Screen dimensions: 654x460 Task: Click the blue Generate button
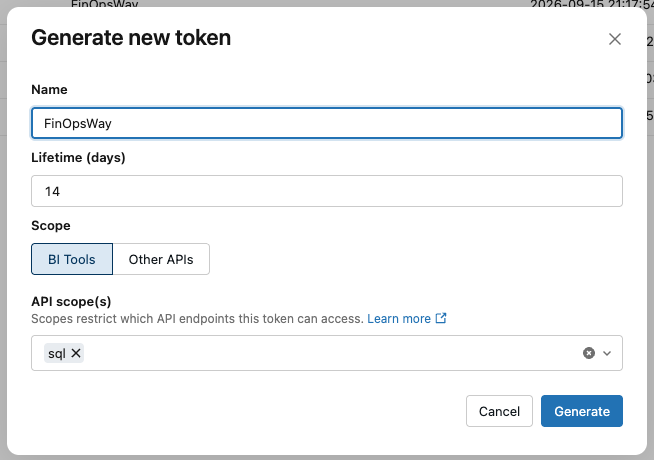click(582, 411)
